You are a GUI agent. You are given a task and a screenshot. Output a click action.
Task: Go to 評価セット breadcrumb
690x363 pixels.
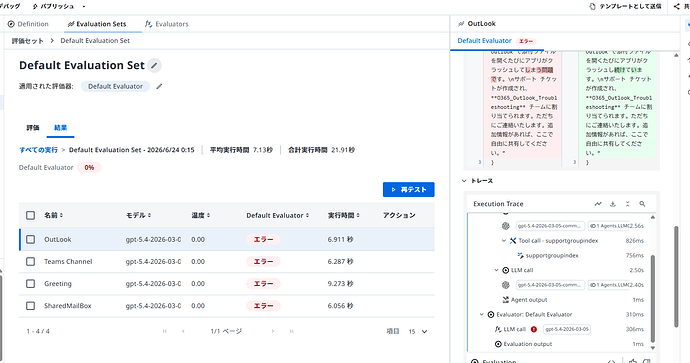point(27,41)
